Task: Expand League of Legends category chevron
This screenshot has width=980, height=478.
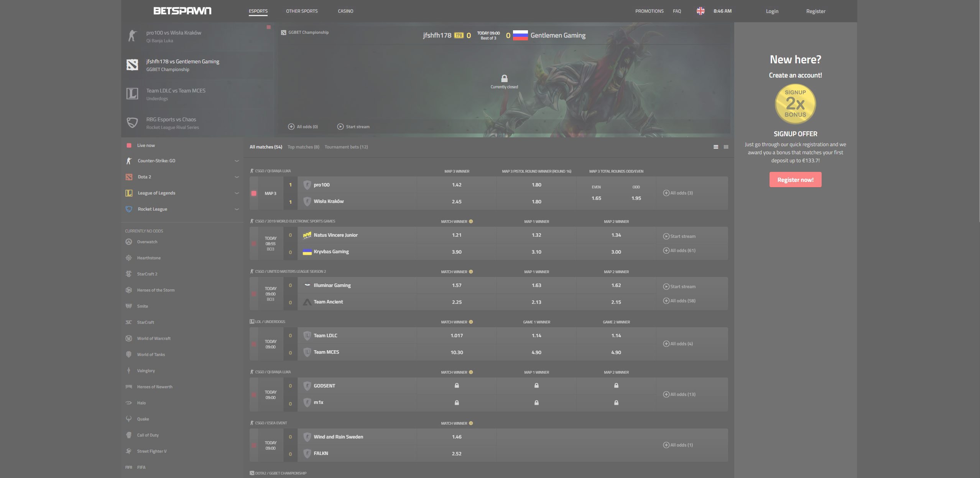Action: click(x=237, y=193)
